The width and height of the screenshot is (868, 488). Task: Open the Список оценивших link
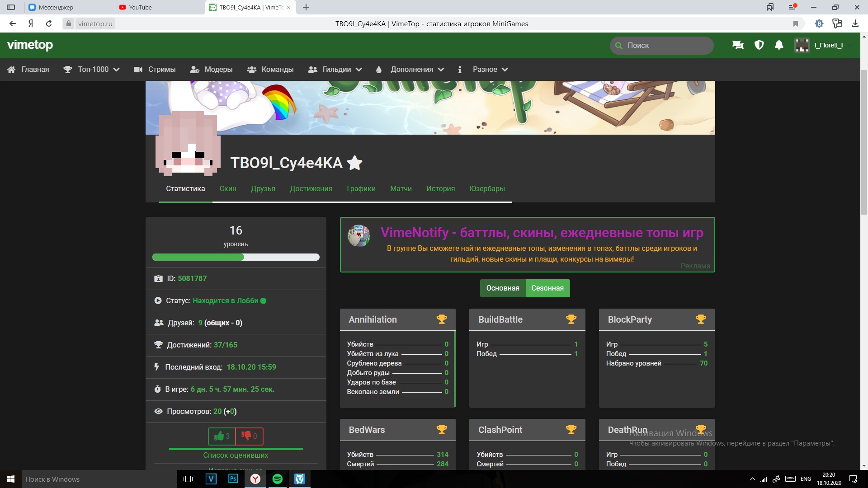236,455
